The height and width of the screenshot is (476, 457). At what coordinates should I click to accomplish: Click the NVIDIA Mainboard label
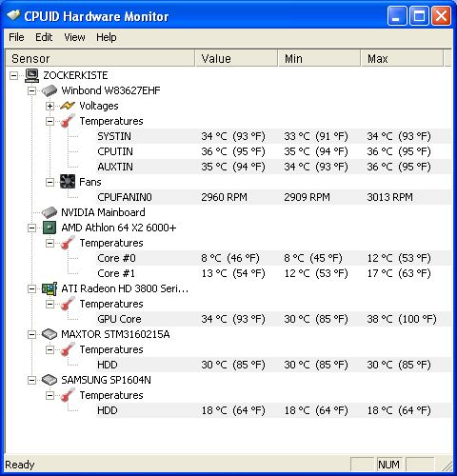click(x=103, y=212)
